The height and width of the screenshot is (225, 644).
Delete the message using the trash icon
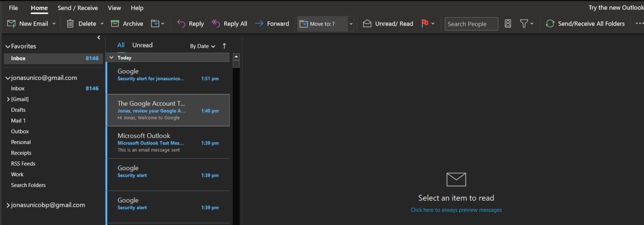point(70,24)
